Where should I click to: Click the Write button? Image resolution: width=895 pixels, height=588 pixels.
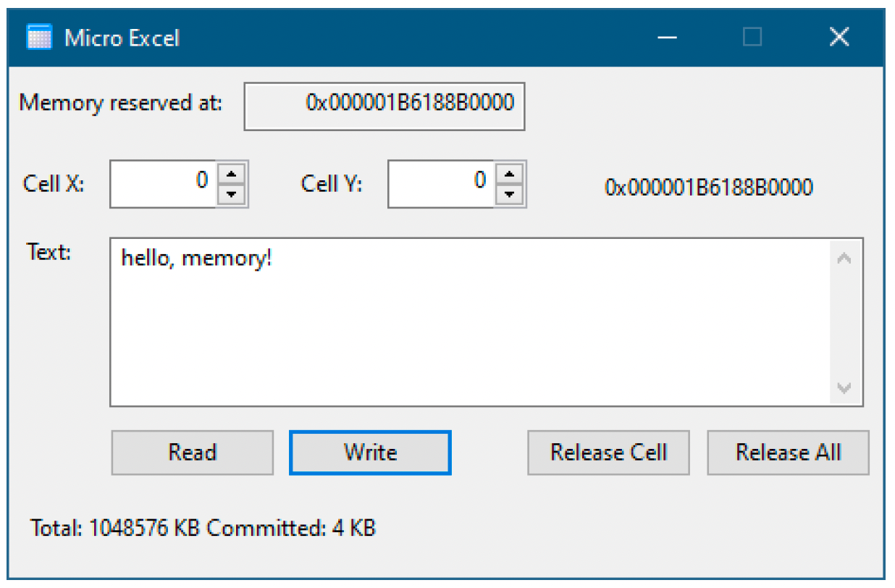[x=370, y=453]
